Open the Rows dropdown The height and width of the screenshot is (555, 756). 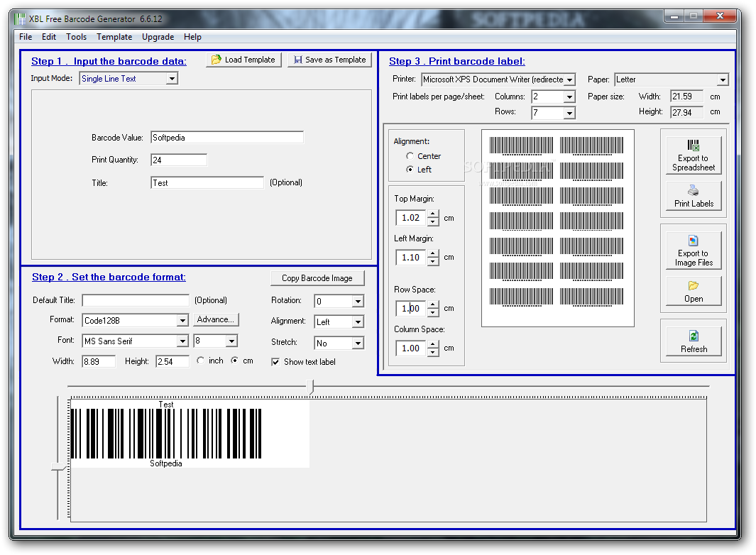click(x=569, y=113)
